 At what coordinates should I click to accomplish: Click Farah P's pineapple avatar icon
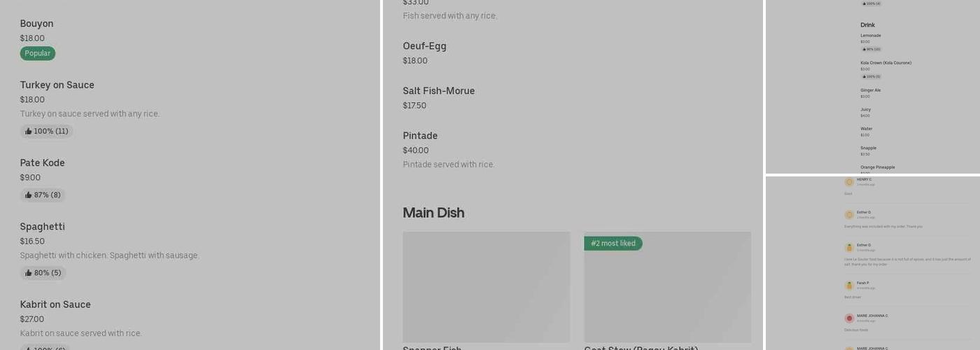(849, 286)
